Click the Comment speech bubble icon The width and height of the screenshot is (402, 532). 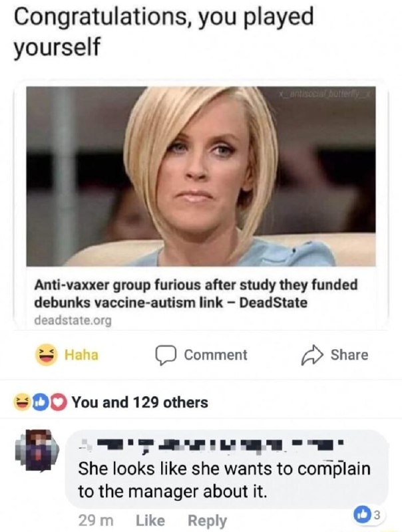166,355
